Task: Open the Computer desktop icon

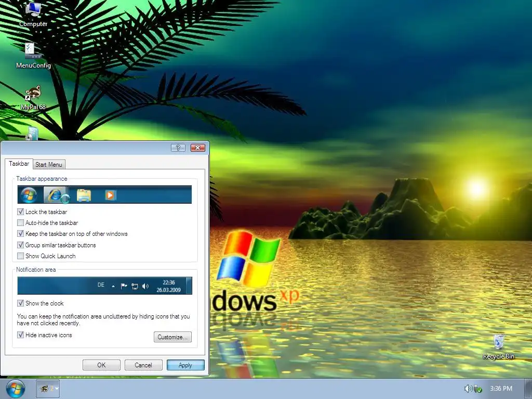Action: coord(33,14)
